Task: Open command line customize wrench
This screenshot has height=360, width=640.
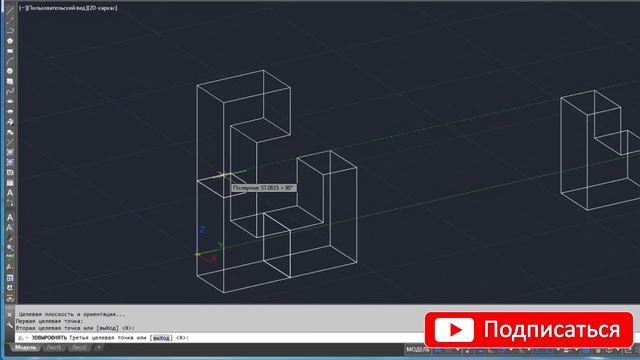Action: pos(10,325)
